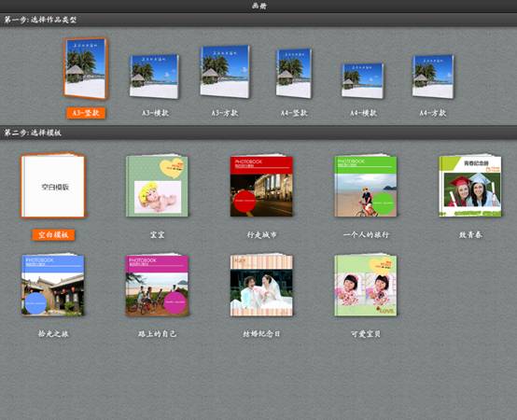This screenshot has height=420, width=517.
Task: Pick the 拾光之旅 blue template cover
Action: [53, 285]
